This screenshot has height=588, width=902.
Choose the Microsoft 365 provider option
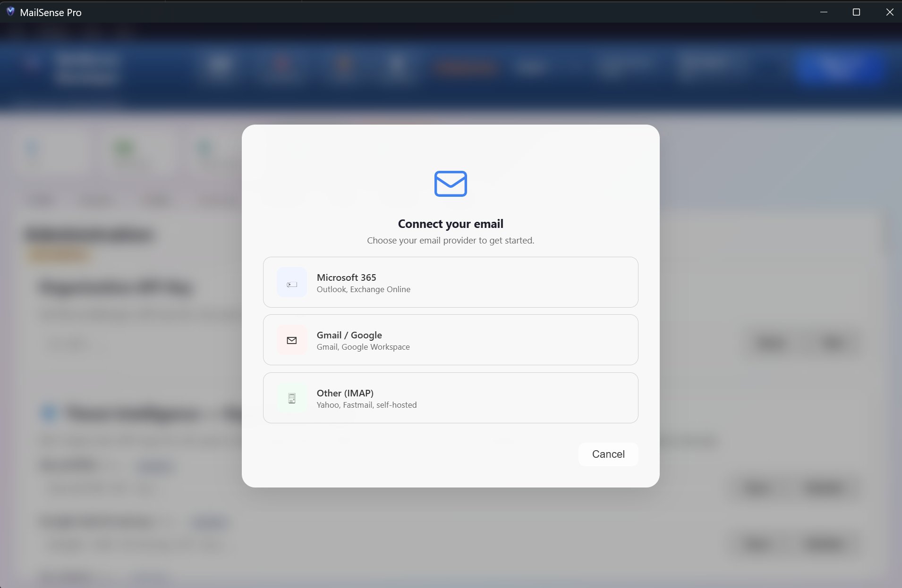(x=451, y=282)
